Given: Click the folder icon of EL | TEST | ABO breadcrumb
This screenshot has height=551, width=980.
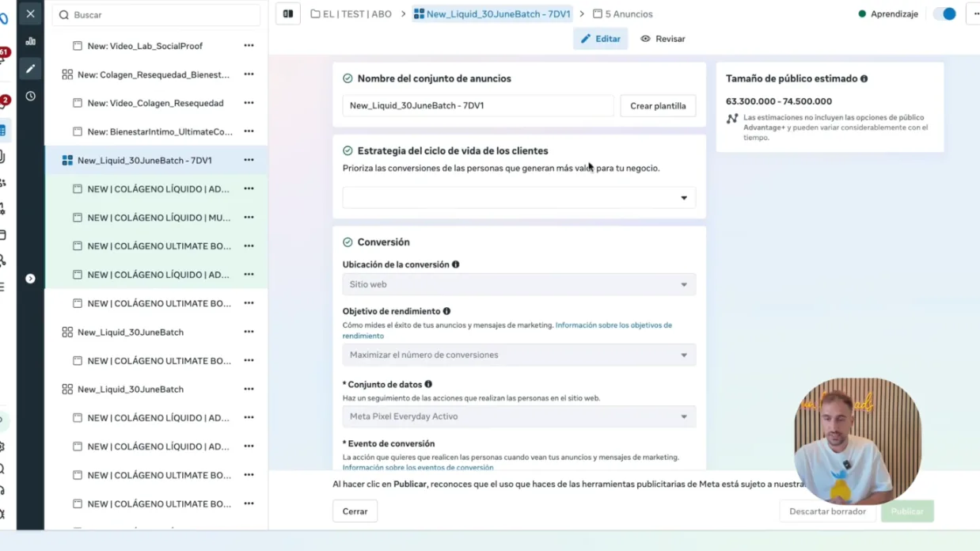Looking at the screenshot, I should point(315,14).
